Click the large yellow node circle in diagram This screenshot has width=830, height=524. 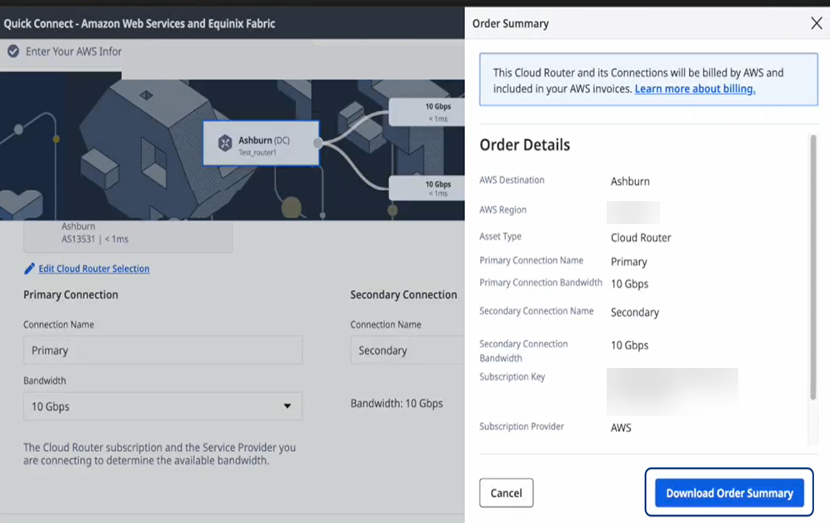coord(291,208)
